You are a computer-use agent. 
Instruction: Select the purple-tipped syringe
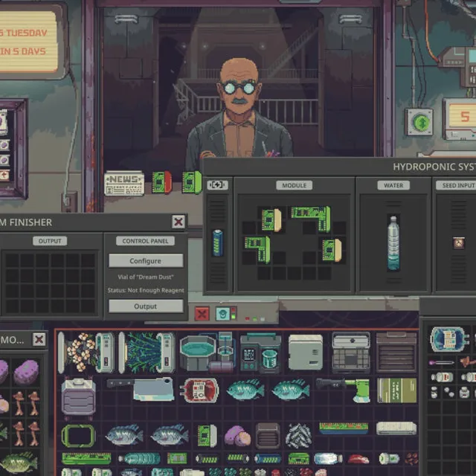click(x=441, y=362)
